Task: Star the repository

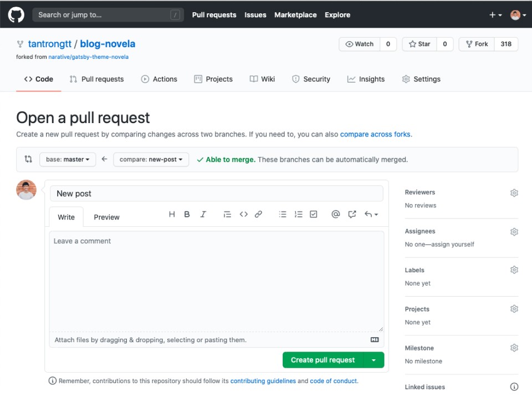Action: click(420, 44)
